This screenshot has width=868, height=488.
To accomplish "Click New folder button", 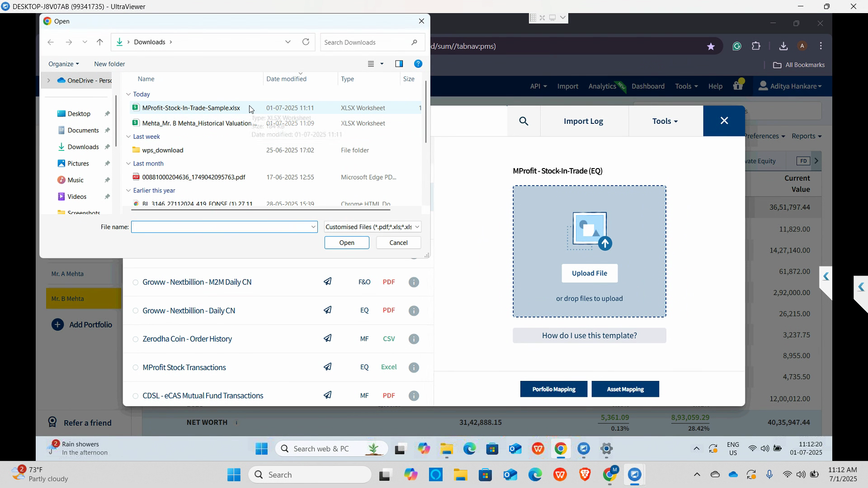I will click(x=109, y=64).
